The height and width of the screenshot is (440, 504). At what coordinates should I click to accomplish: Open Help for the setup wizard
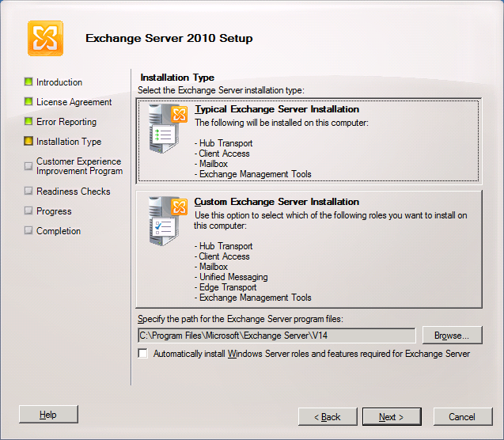[48, 415]
